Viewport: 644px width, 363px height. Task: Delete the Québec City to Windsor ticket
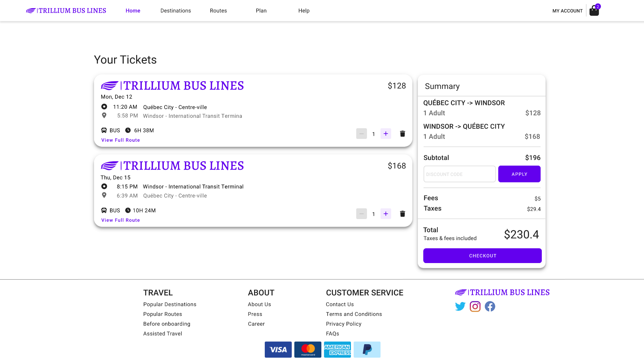click(x=402, y=134)
